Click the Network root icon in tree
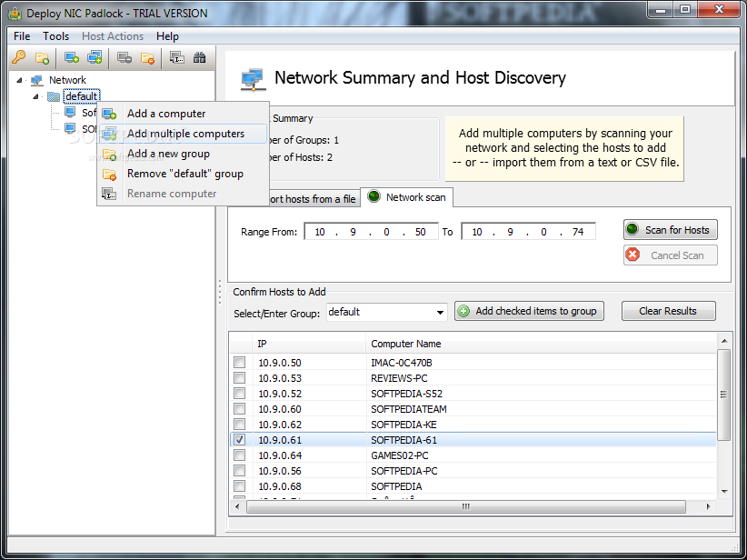 (x=37, y=81)
